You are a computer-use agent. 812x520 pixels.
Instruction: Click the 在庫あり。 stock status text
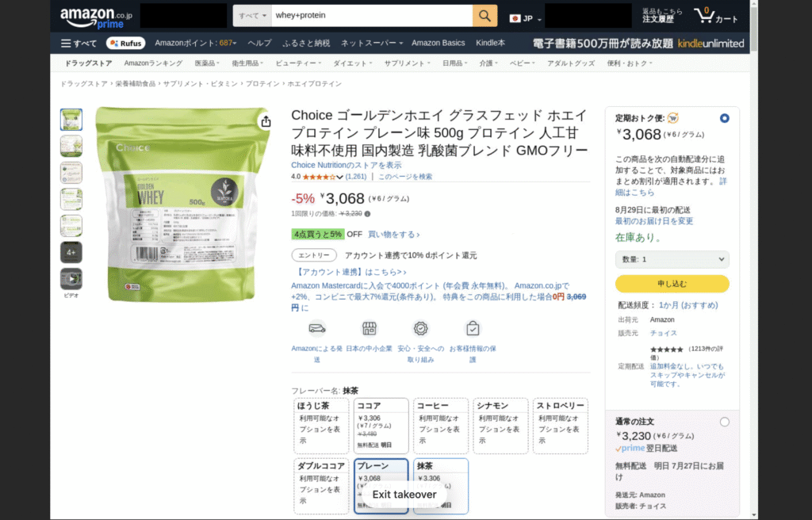click(x=638, y=238)
